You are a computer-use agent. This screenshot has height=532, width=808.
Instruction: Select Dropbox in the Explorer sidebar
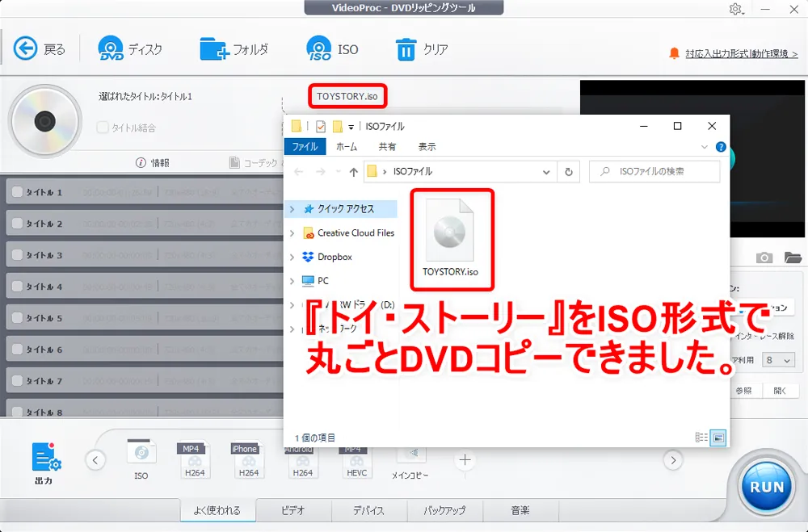(x=335, y=257)
